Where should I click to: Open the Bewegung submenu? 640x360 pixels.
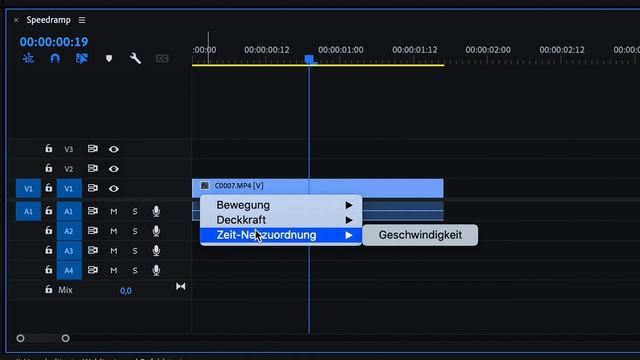point(281,205)
